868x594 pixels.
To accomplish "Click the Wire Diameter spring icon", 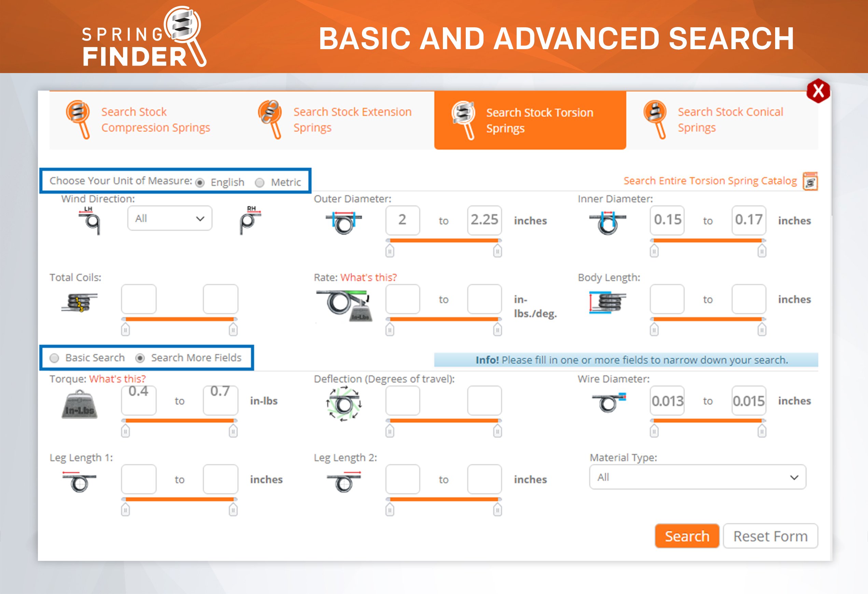I will coord(609,402).
